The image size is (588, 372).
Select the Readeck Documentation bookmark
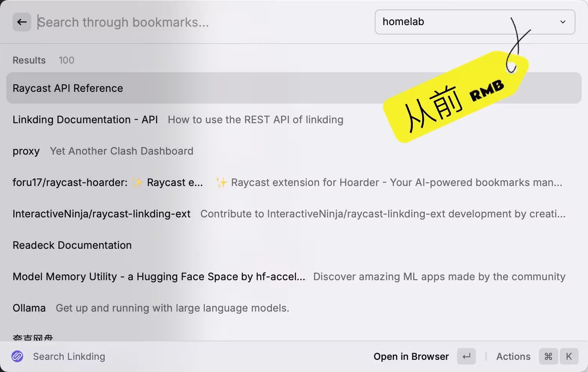point(294,245)
